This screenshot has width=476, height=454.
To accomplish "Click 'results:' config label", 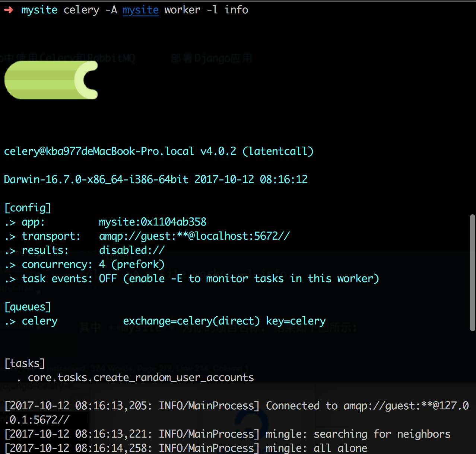I will coord(45,250).
